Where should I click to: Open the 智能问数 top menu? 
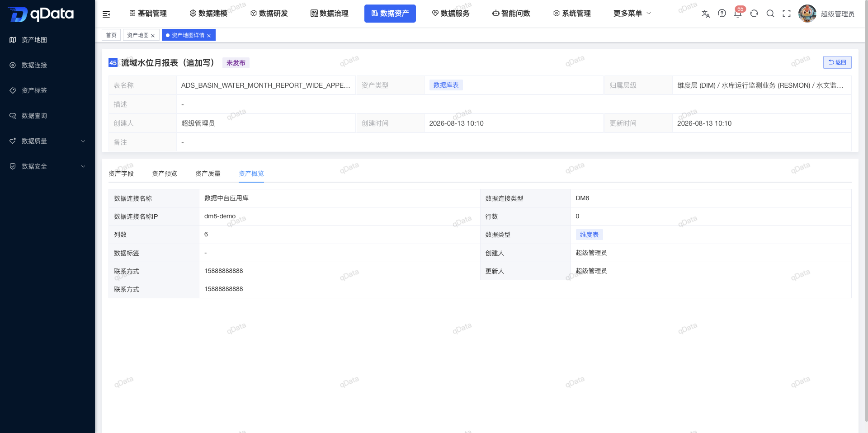pyautogui.click(x=511, y=14)
